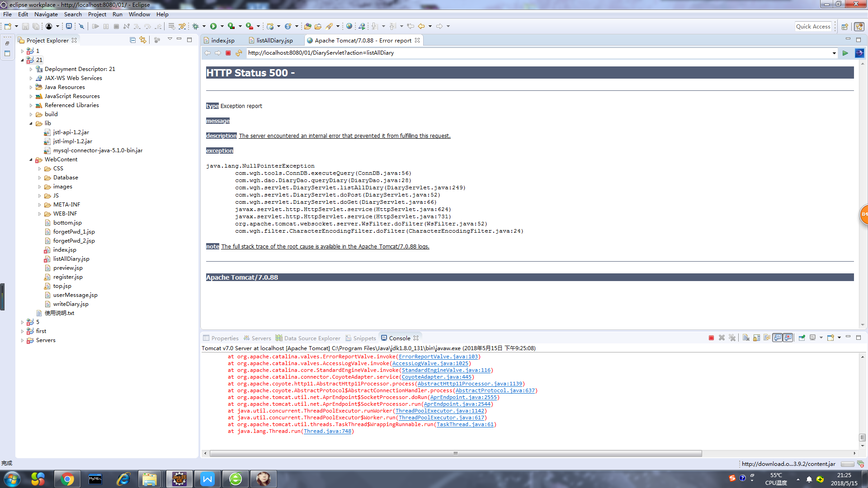Click the Collapse All icon in Project Explorer
868x488 pixels.
point(132,40)
